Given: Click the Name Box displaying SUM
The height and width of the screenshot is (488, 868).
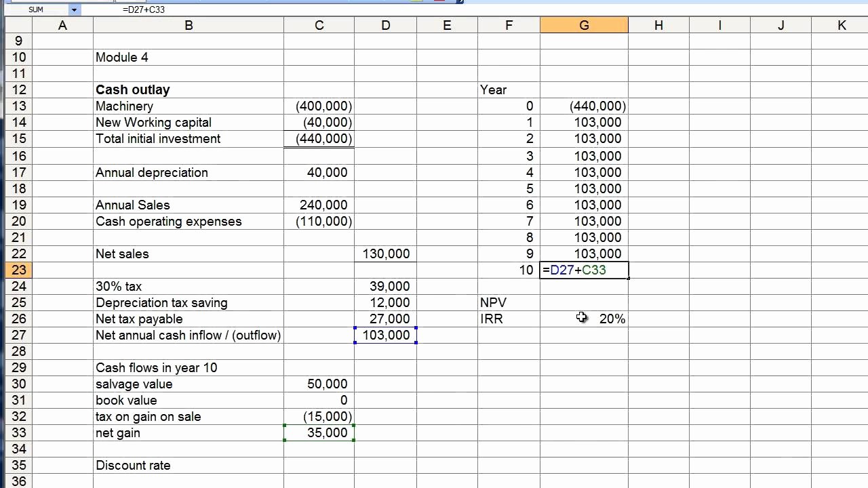Looking at the screenshot, I should pos(37,10).
